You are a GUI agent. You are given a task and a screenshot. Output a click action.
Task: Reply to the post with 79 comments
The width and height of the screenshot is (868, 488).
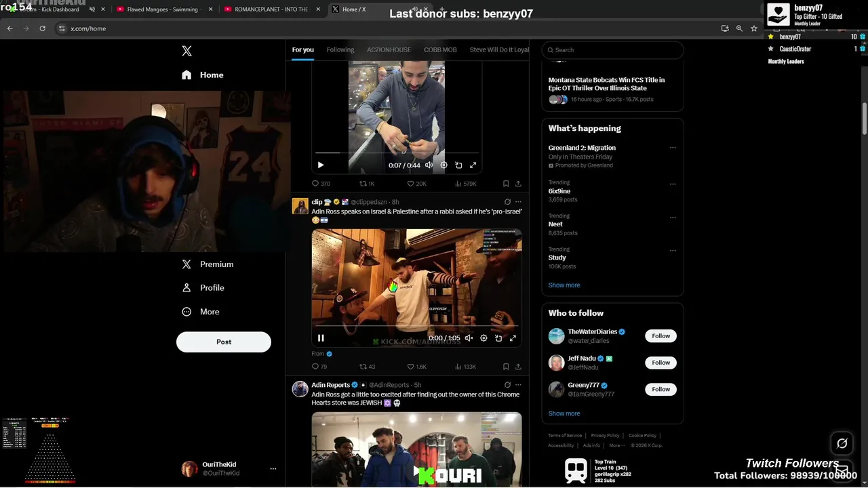click(319, 367)
